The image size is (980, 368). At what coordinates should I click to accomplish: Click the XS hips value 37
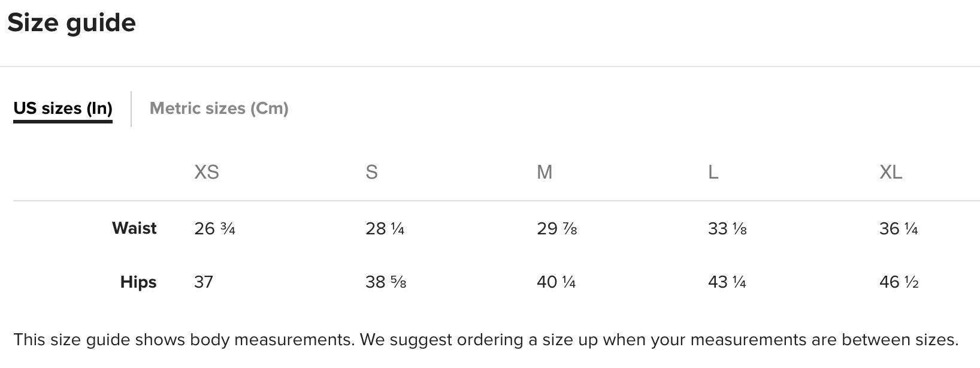pyautogui.click(x=204, y=282)
